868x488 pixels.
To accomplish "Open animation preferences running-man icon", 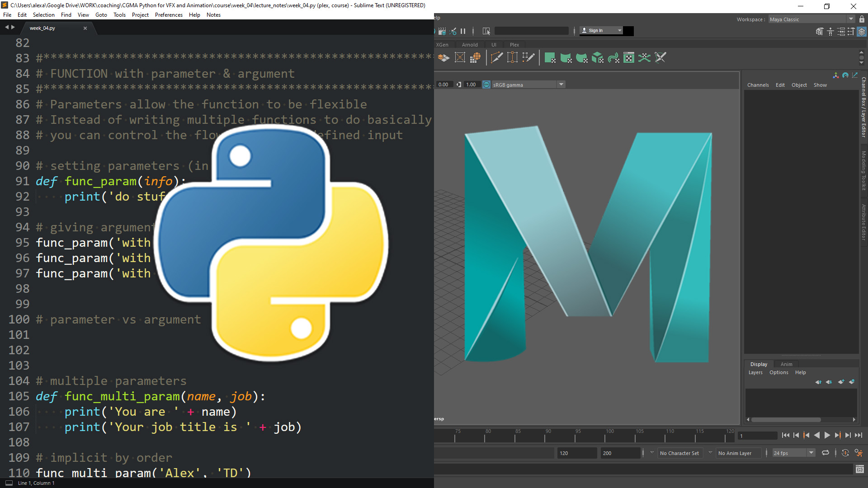I will pyautogui.click(x=858, y=453).
